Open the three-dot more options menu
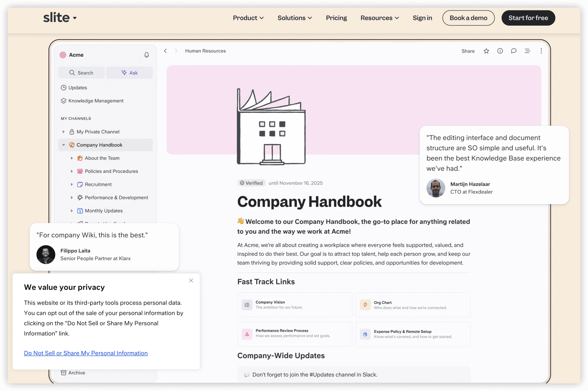This screenshot has height=391, width=588. (541, 51)
